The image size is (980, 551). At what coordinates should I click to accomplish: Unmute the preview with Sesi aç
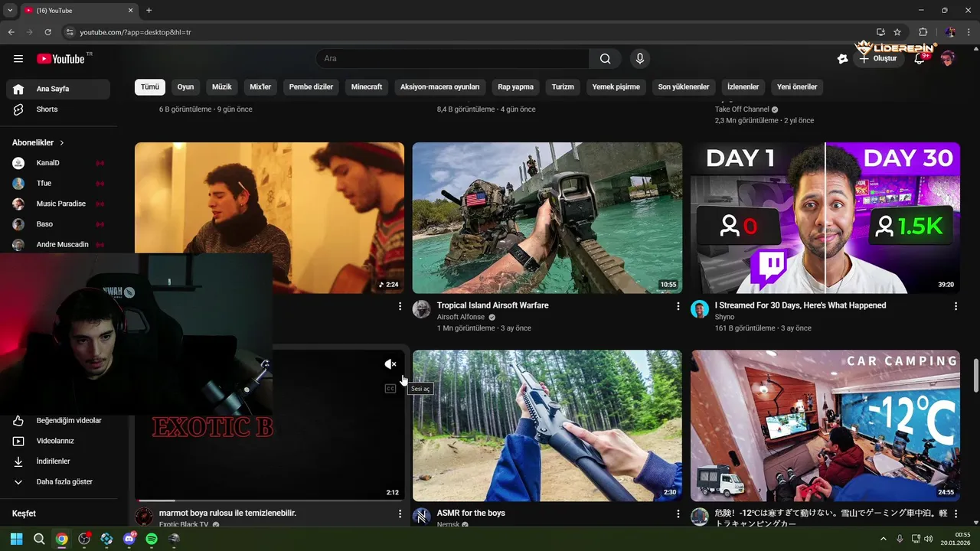pyautogui.click(x=390, y=364)
